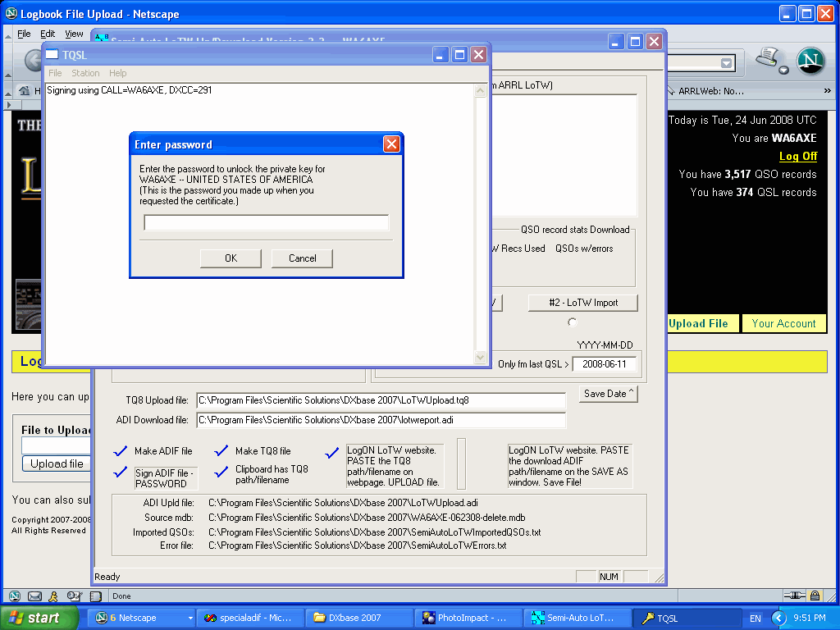Viewport: 840px width, 630px height.
Task: Click the Save Date button
Action: point(608,394)
